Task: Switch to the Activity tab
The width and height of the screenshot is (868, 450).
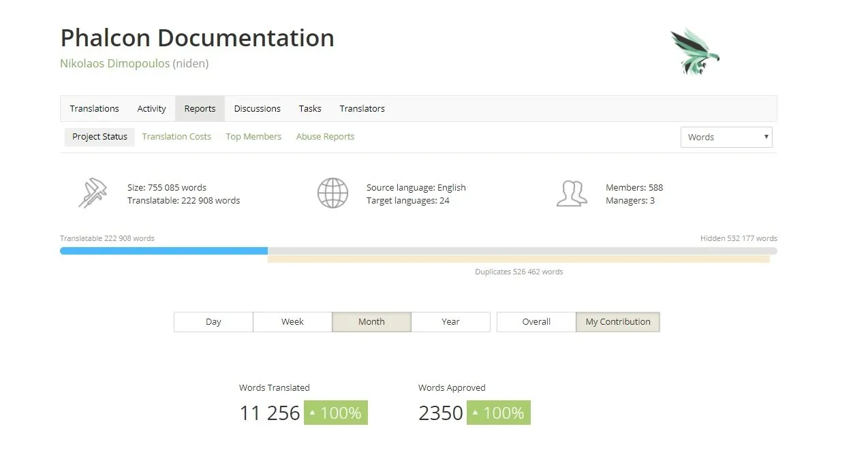Action: tap(151, 108)
